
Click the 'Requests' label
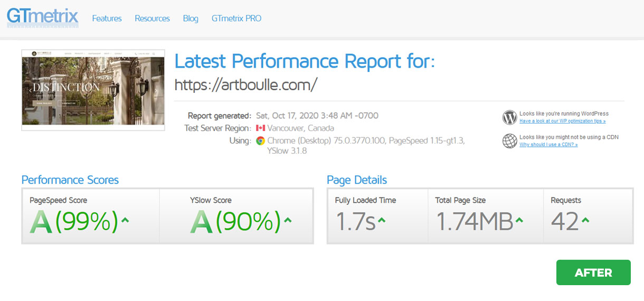coord(566,200)
